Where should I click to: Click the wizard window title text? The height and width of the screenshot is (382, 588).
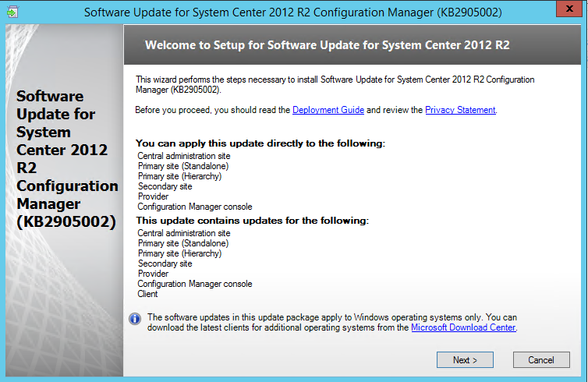pyautogui.click(x=293, y=12)
